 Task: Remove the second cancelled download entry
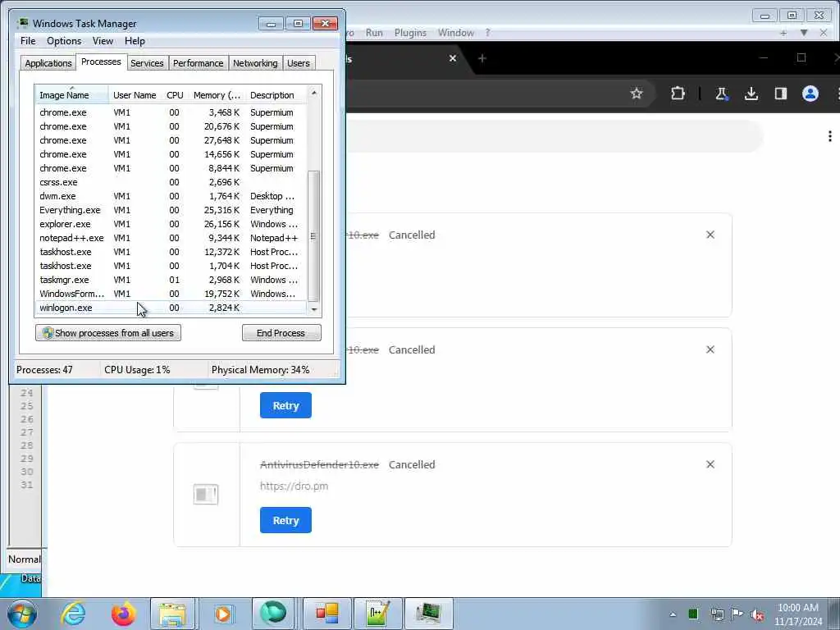710,349
